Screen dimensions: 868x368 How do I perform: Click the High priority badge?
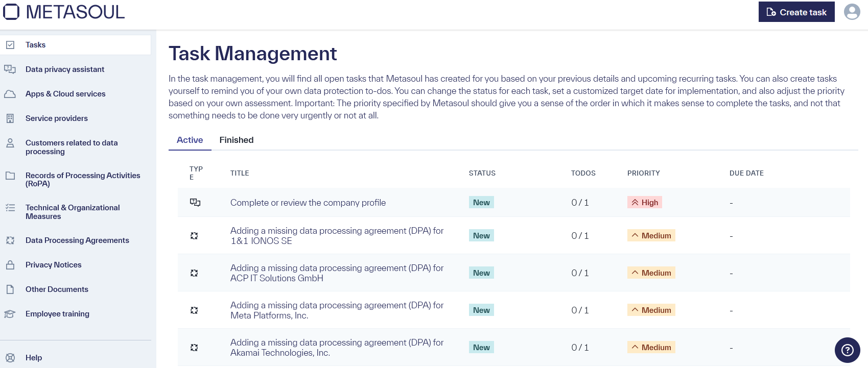[x=644, y=203]
